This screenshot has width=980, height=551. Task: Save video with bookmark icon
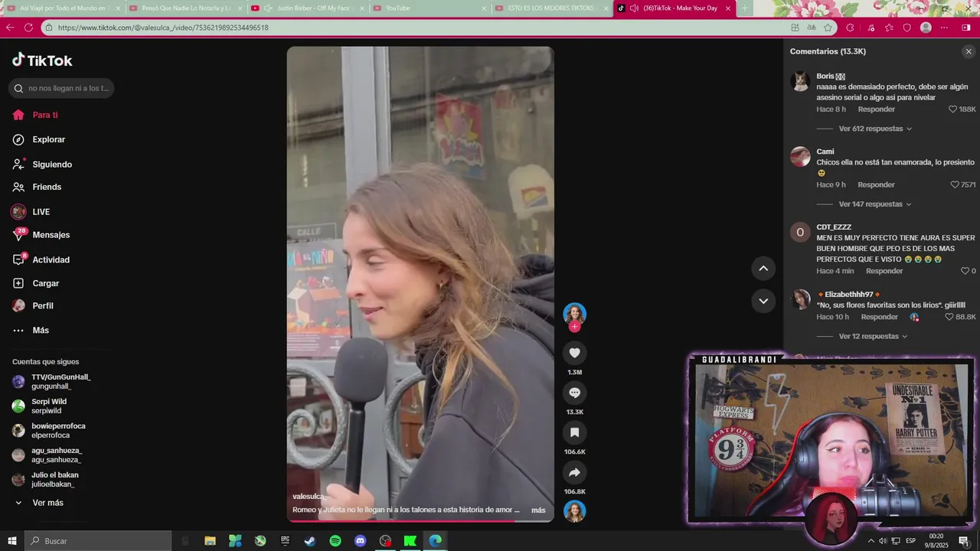[574, 432]
